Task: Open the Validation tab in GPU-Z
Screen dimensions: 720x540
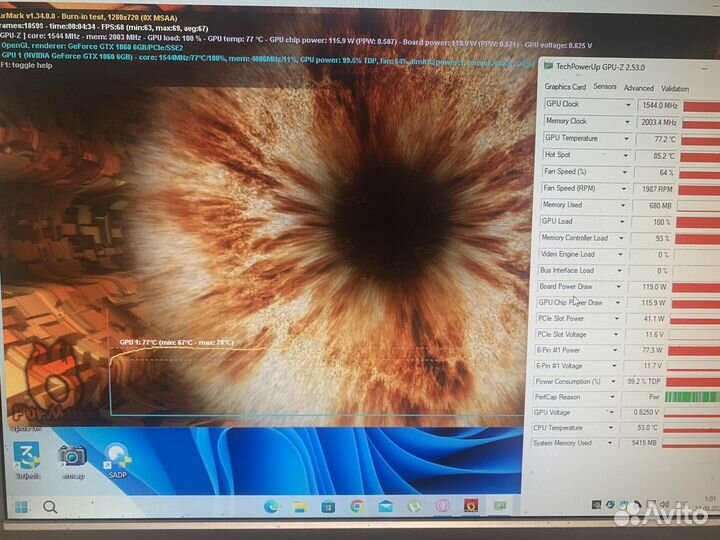Action: (675, 88)
